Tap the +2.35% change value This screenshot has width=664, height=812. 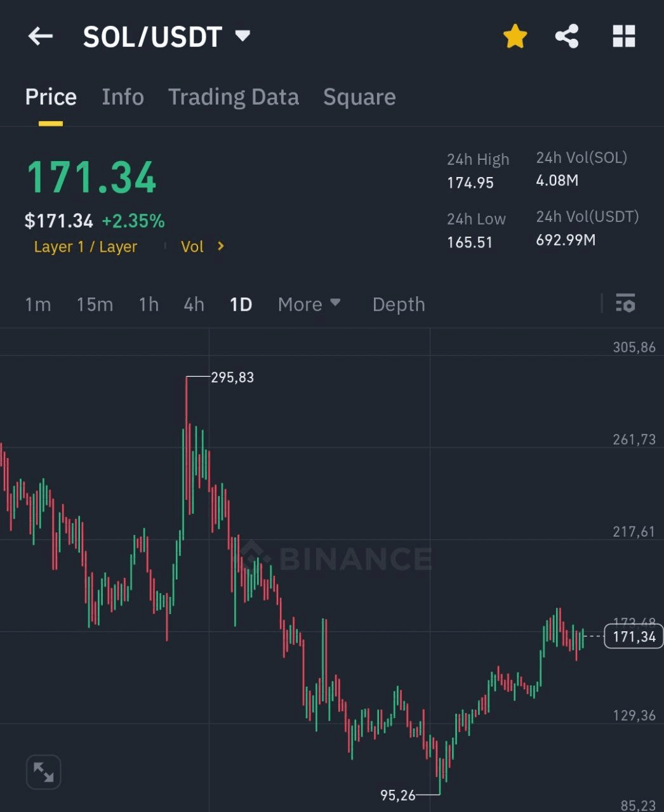pyautogui.click(x=133, y=221)
